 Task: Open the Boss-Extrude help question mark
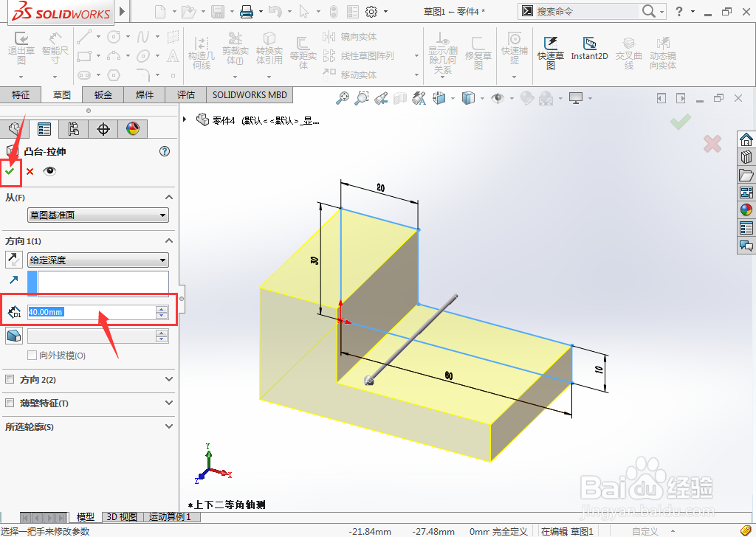165,151
